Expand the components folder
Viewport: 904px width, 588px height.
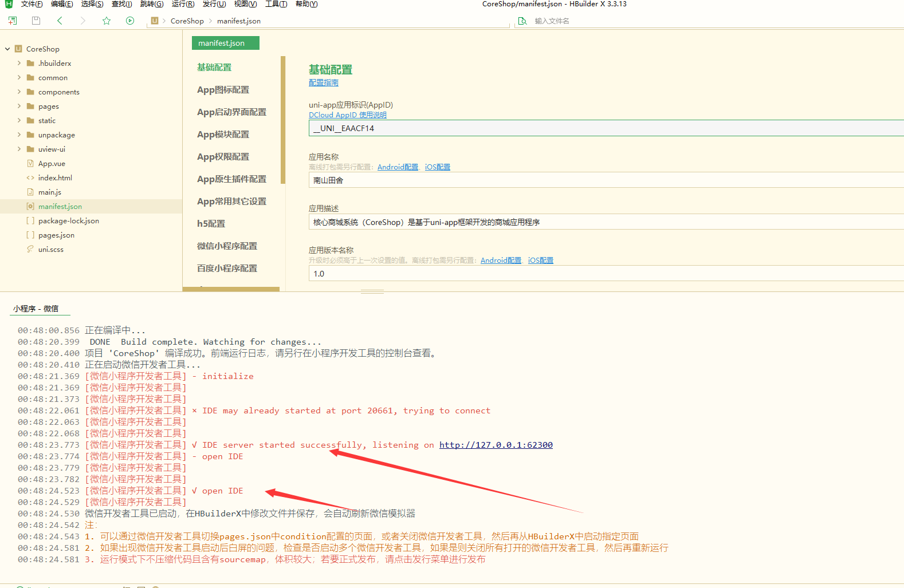click(19, 92)
